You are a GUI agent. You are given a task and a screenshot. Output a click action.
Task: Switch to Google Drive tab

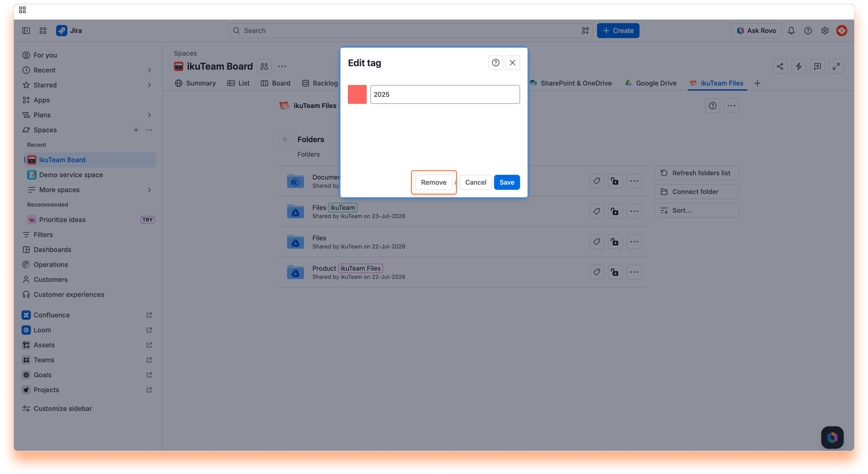tap(651, 83)
